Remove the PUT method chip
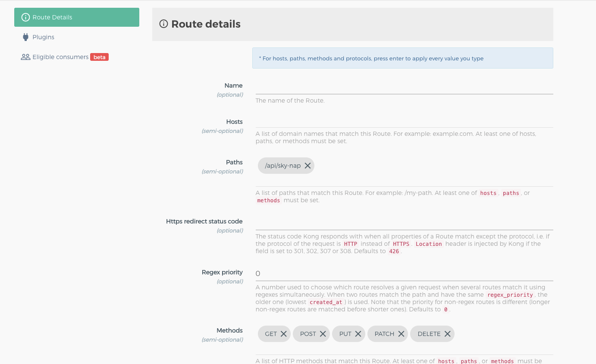The width and height of the screenshot is (596, 364). pos(358,334)
